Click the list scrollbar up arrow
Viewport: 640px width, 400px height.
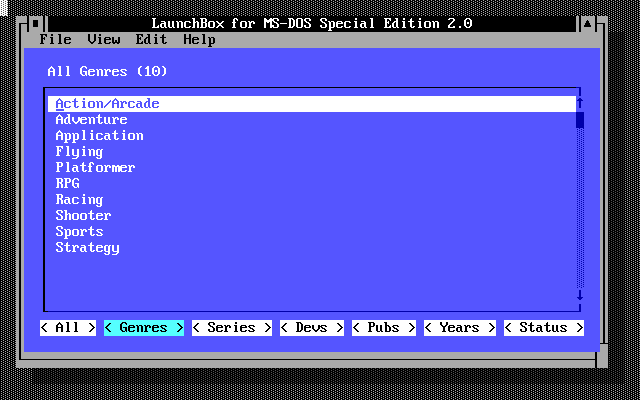click(580, 104)
